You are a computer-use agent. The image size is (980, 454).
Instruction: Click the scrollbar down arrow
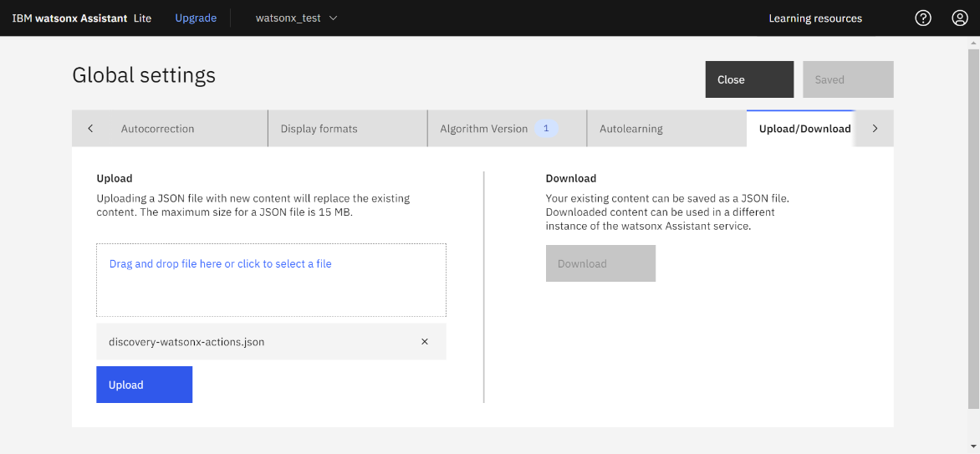(973, 447)
